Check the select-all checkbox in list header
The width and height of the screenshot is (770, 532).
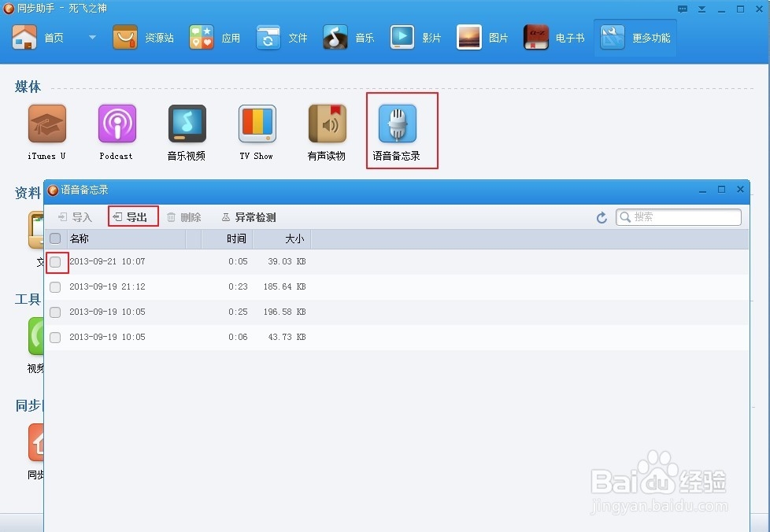tap(54, 238)
